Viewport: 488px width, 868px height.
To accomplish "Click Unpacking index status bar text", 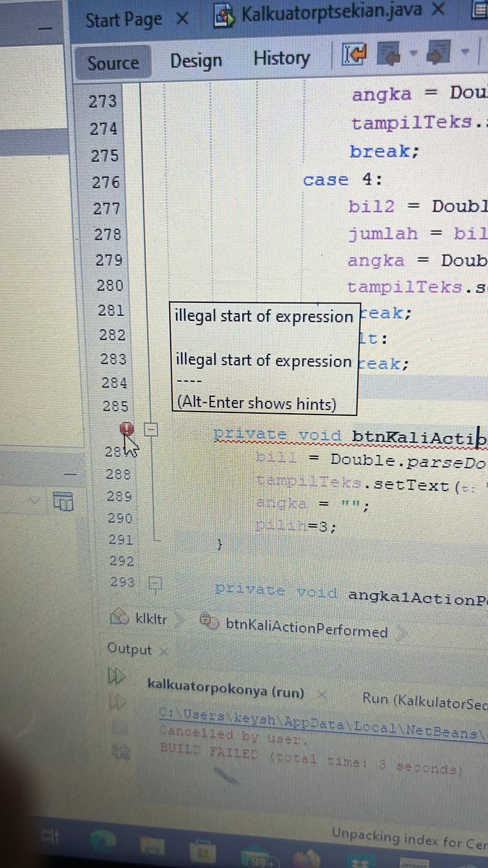I will click(x=409, y=838).
